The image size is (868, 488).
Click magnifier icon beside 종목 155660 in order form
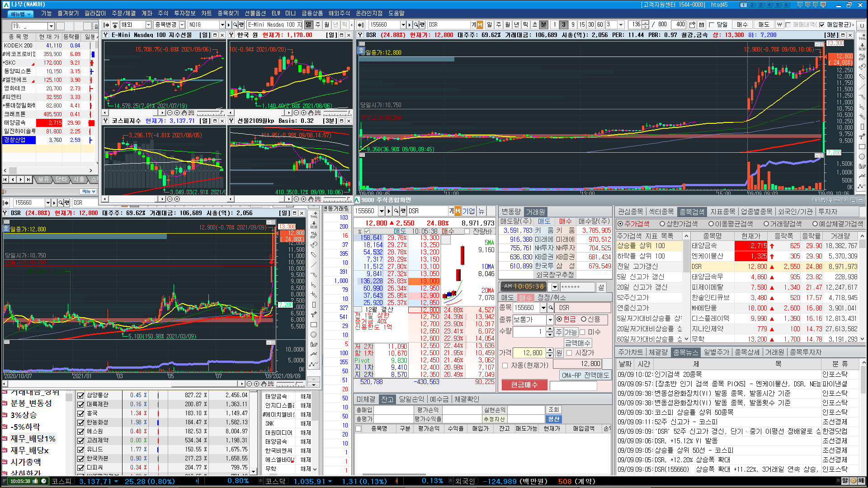coord(551,308)
